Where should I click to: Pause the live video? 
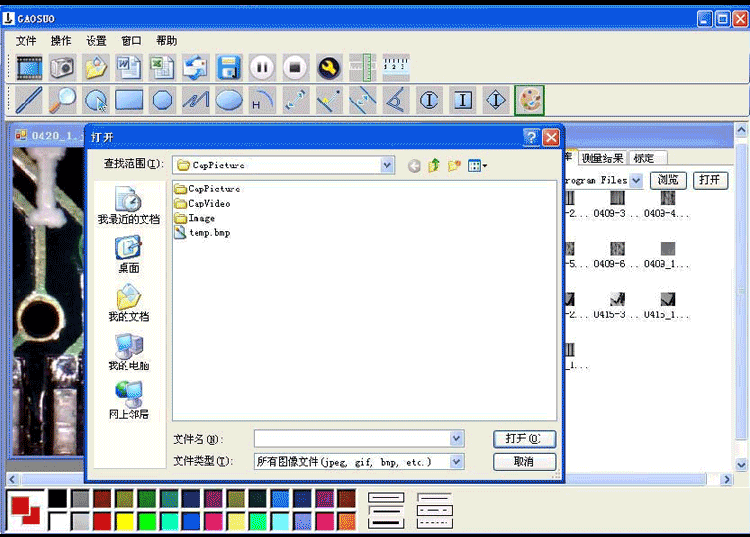coord(262,67)
